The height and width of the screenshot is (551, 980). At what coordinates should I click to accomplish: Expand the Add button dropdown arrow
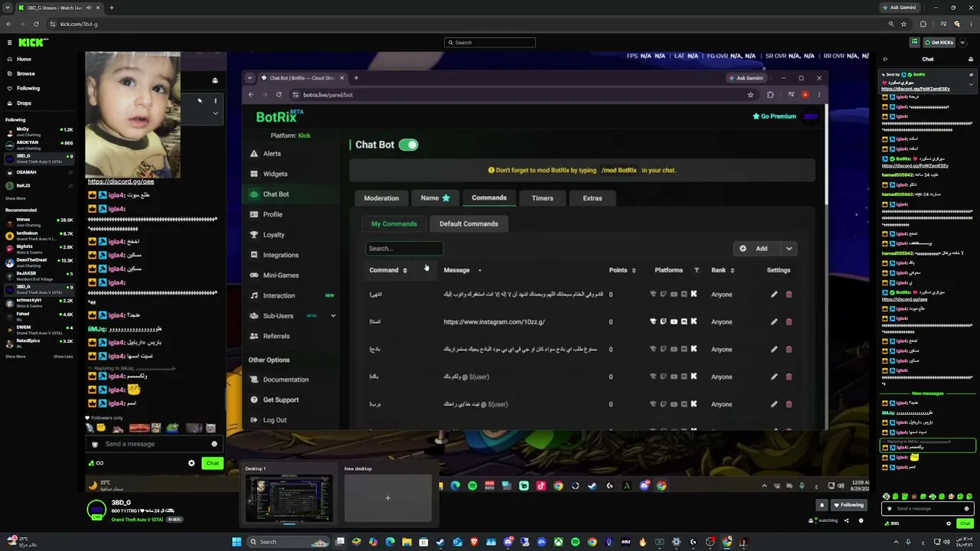coord(789,249)
